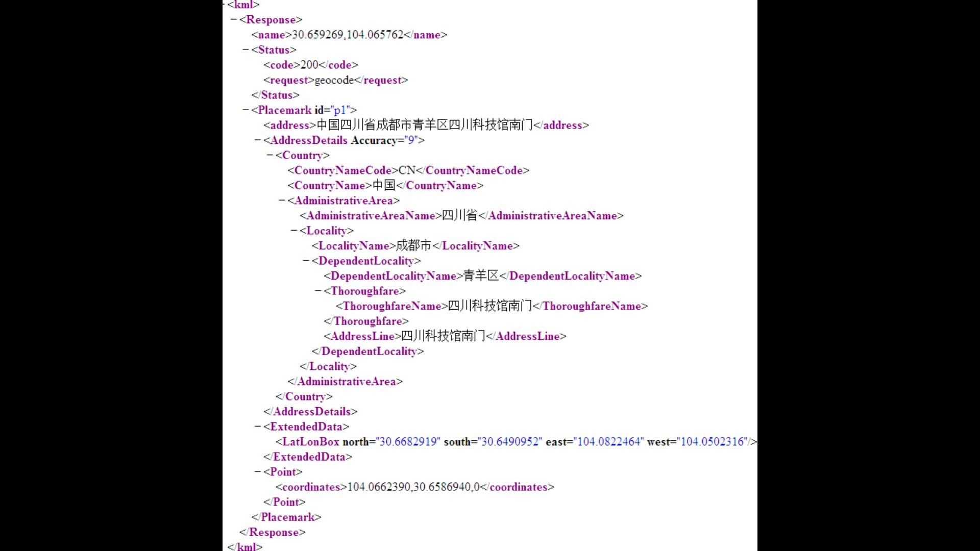
Task: Expand the AddressDetails node
Action: pos(258,140)
